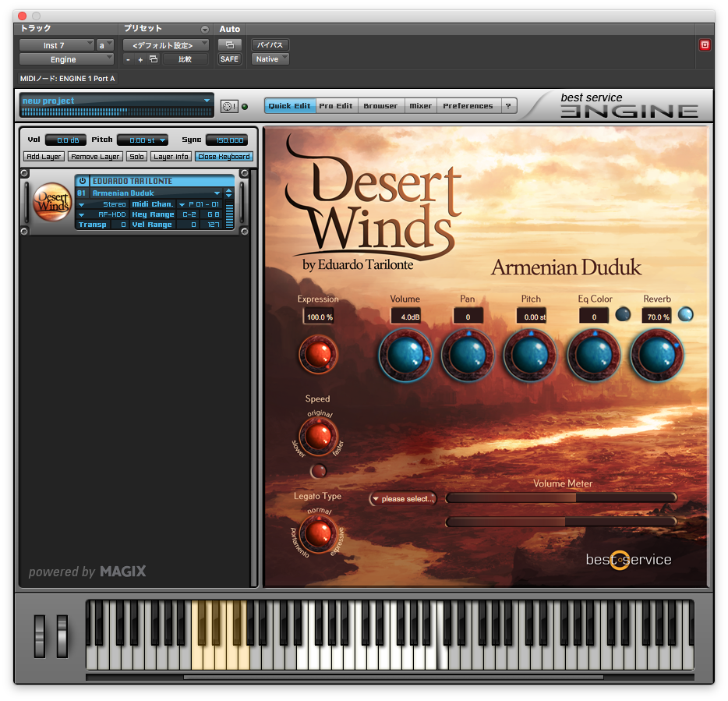
Task: Click the blue Pan knob
Action: 468,356
